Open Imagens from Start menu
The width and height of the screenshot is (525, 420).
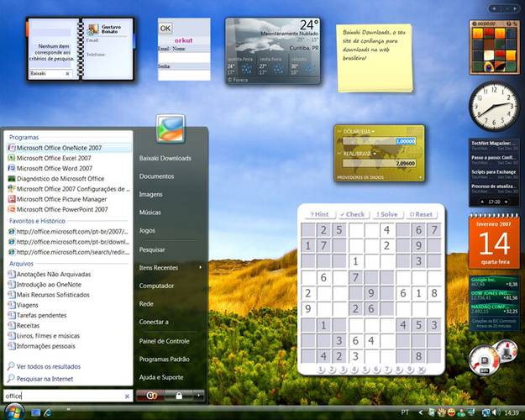[150, 194]
